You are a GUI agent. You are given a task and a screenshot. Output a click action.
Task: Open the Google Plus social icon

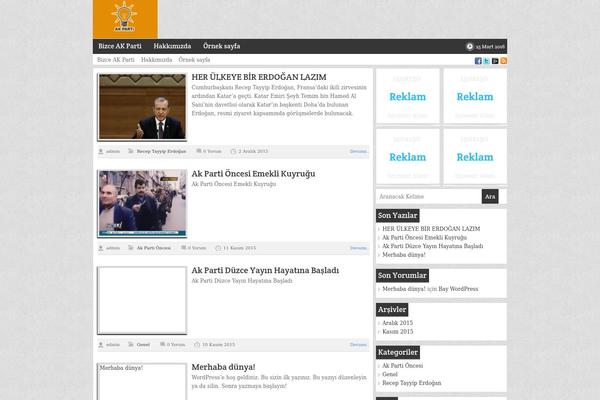495,61
